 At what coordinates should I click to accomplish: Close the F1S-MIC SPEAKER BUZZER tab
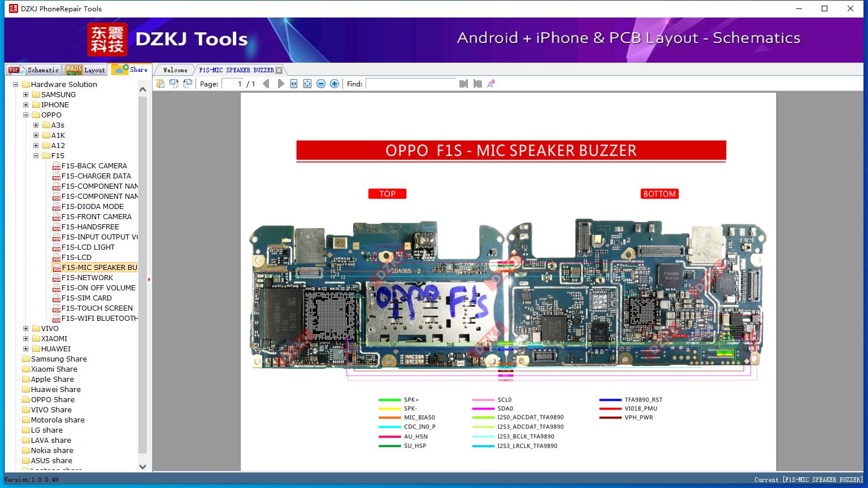(x=279, y=70)
